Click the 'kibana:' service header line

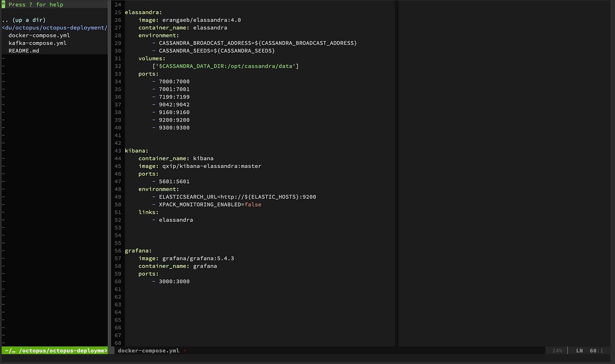tap(137, 151)
